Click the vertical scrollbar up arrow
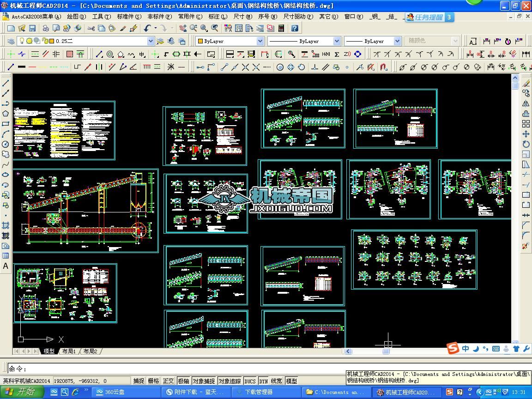This screenshot has height=399, width=532. [515, 78]
